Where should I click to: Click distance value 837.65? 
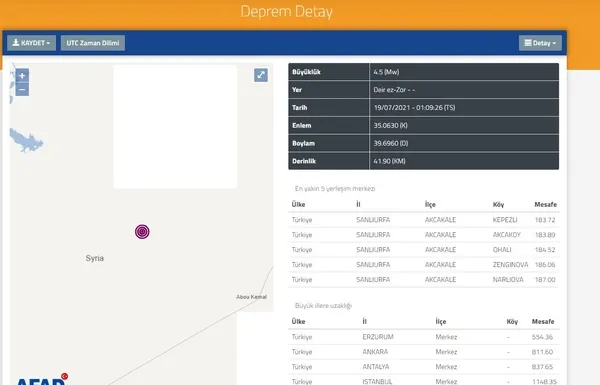click(542, 367)
